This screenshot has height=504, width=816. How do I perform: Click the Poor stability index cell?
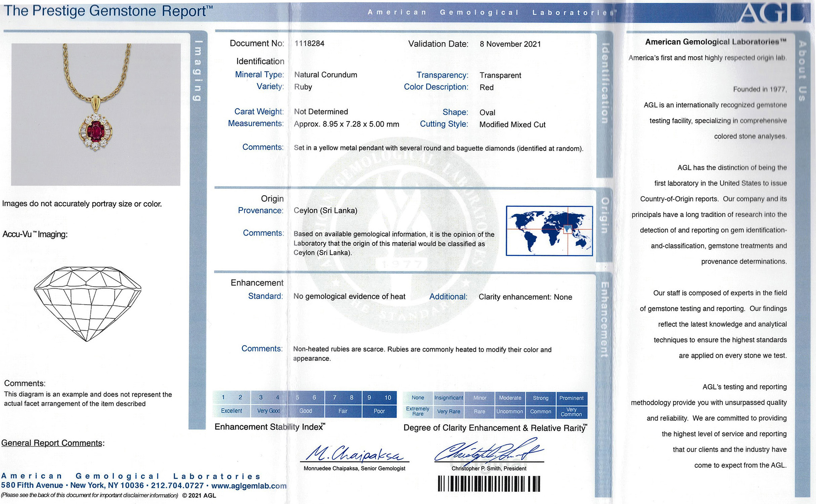pyautogui.click(x=379, y=411)
